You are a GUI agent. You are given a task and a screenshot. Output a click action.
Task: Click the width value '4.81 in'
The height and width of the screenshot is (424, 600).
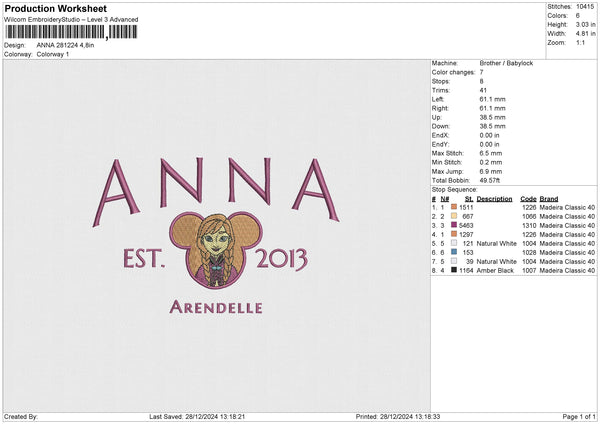(x=585, y=34)
